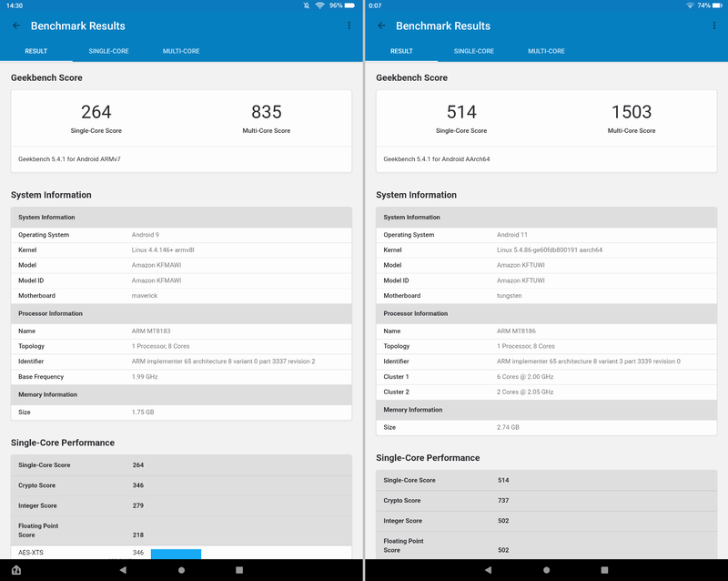
Task: Tap the back arrow on the right Benchmark Results screen
Action: tap(380, 26)
